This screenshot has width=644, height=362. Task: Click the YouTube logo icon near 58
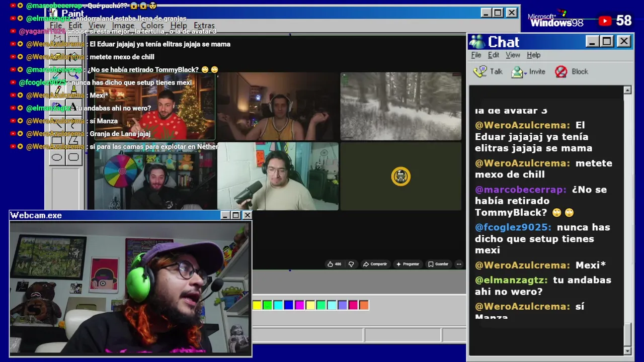coord(605,21)
